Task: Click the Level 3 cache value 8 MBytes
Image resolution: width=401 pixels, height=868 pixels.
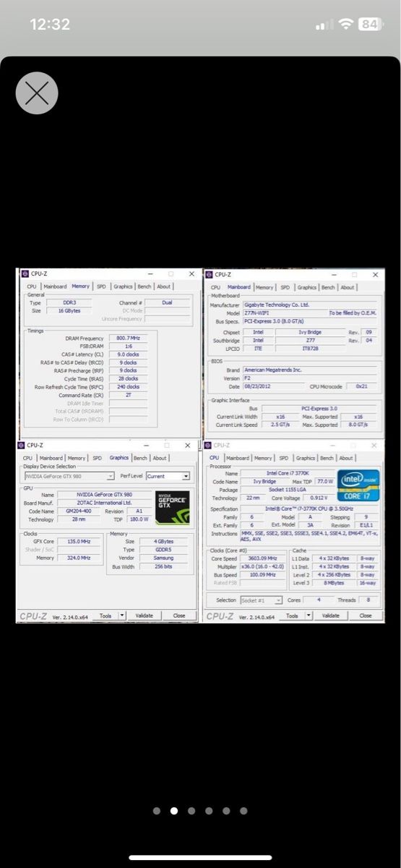Action: [x=334, y=582]
